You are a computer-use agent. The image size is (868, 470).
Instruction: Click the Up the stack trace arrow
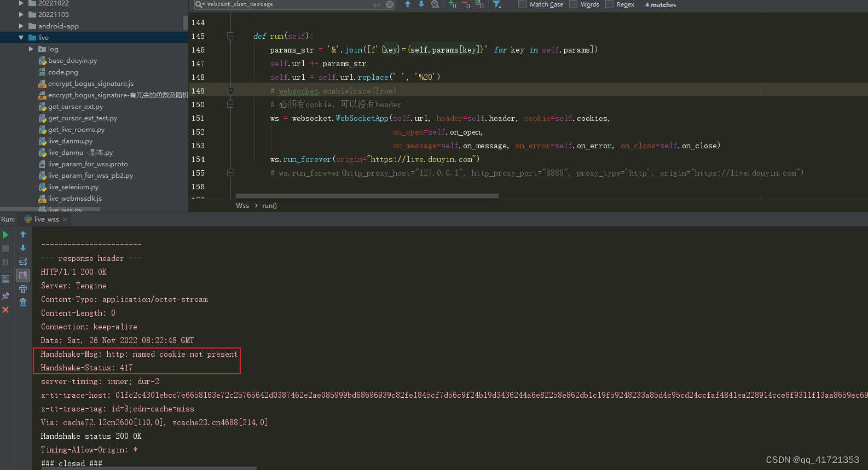pyautogui.click(x=23, y=234)
